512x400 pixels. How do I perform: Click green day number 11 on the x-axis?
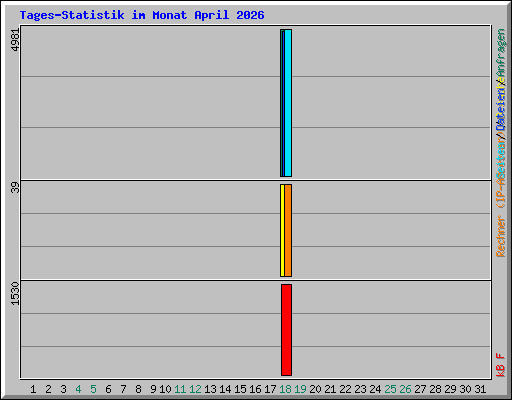(x=180, y=389)
